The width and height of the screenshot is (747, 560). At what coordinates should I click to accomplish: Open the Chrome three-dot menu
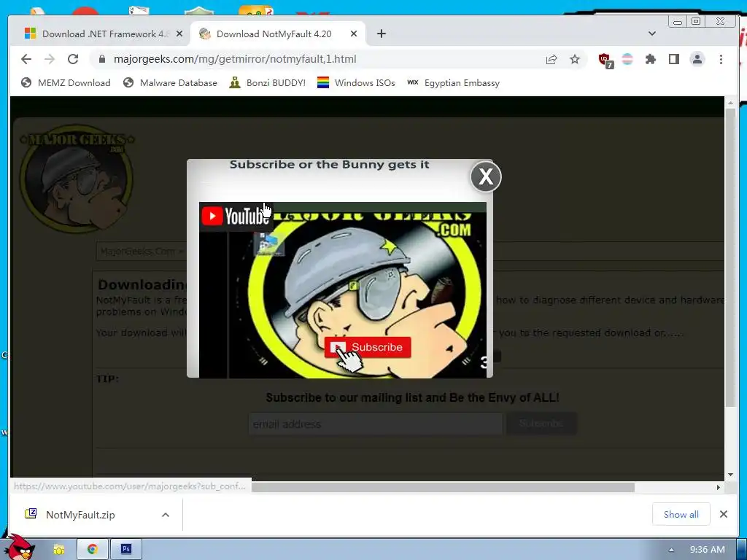[x=721, y=59]
